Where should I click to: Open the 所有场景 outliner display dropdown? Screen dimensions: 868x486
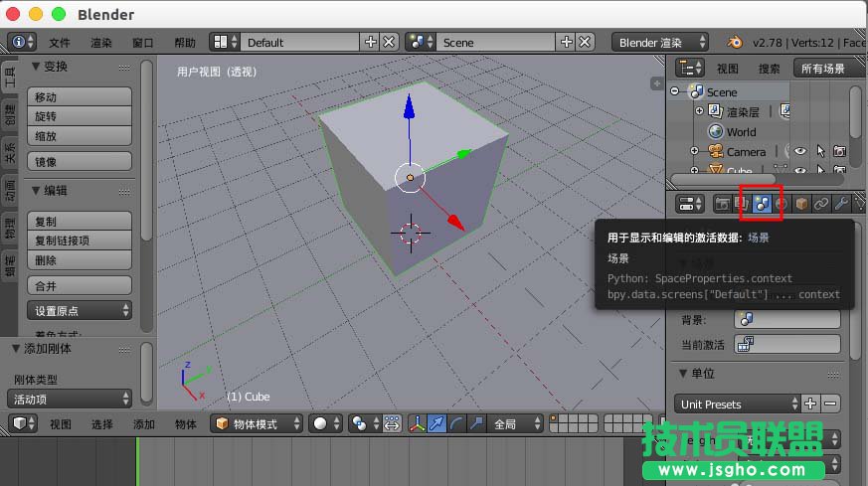(828, 69)
